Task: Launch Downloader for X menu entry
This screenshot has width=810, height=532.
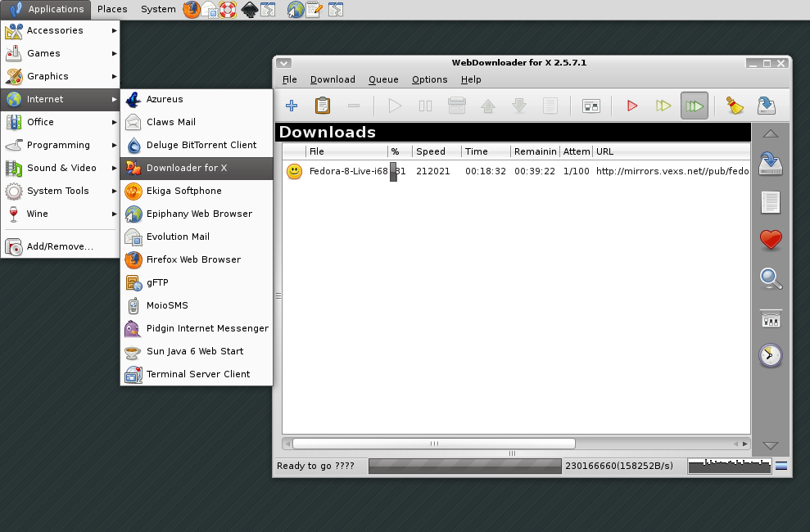Action: click(197, 168)
